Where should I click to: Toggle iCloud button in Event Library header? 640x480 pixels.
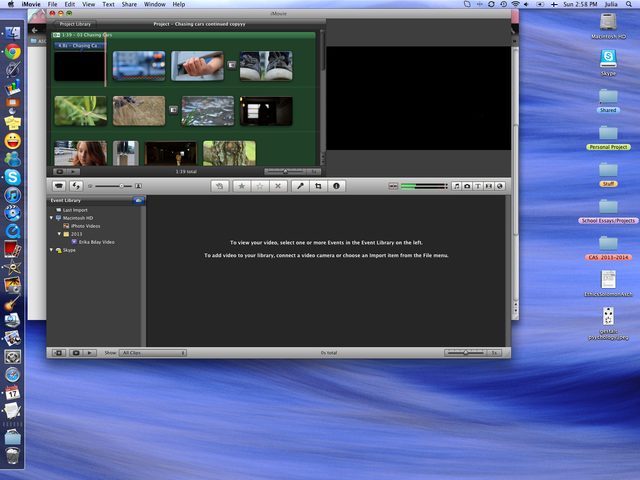pos(138,200)
